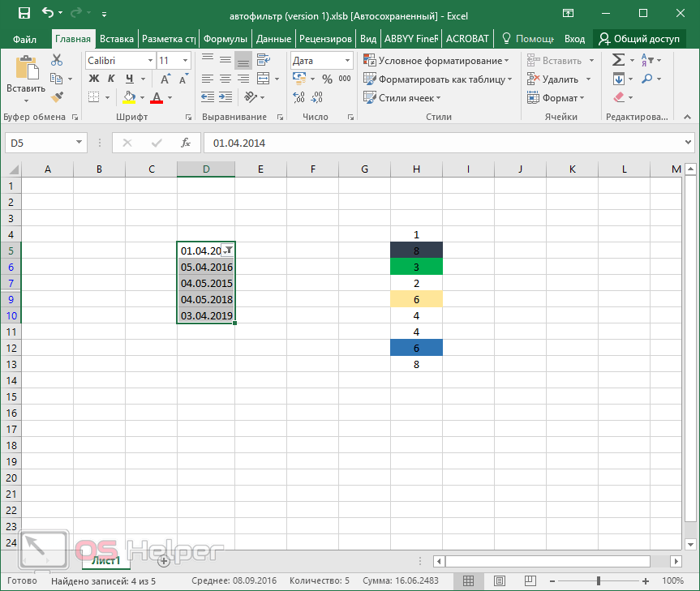Viewport: 700px width, 591px height.
Task: Click the Name Box showing D5
Action: point(39,143)
